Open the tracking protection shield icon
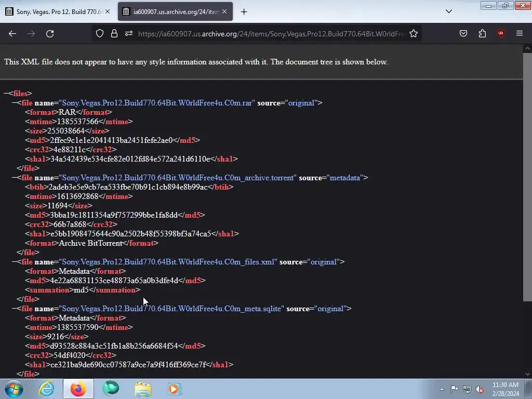 click(x=99, y=33)
